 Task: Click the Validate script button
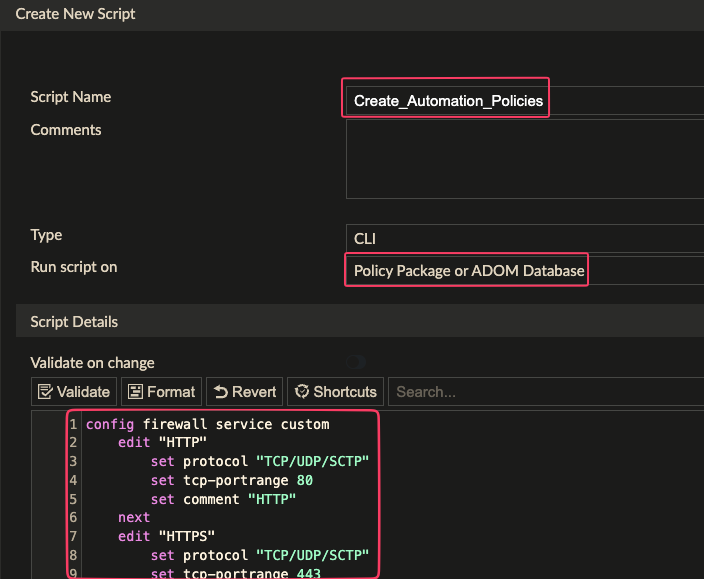pos(73,392)
